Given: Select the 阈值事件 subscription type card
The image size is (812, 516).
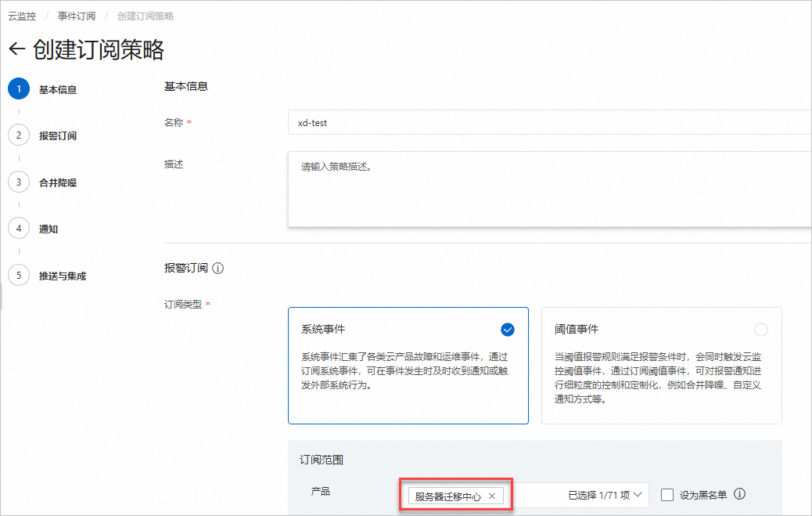Looking at the screenshot, I should point(661,366).
